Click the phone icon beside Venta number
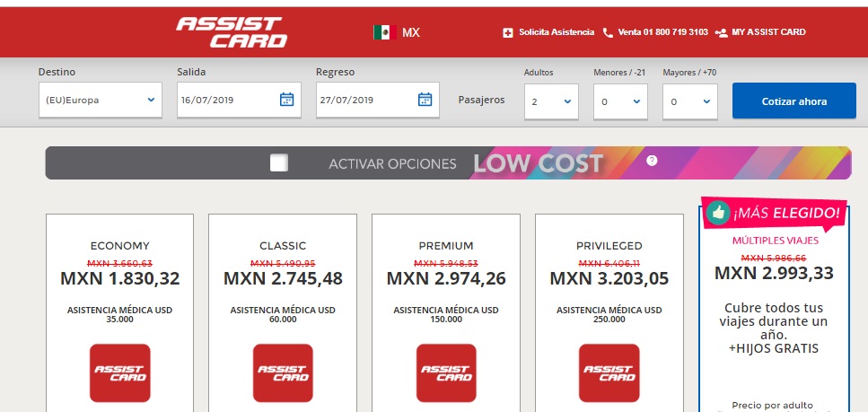This screenshot has height=412, width=868. tap(608, 32)
